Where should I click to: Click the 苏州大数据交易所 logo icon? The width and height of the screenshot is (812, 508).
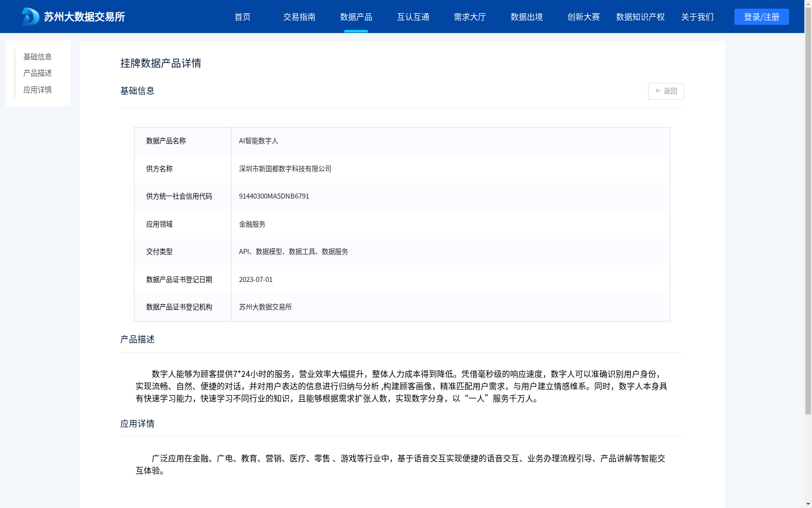(x=30, y=17)
